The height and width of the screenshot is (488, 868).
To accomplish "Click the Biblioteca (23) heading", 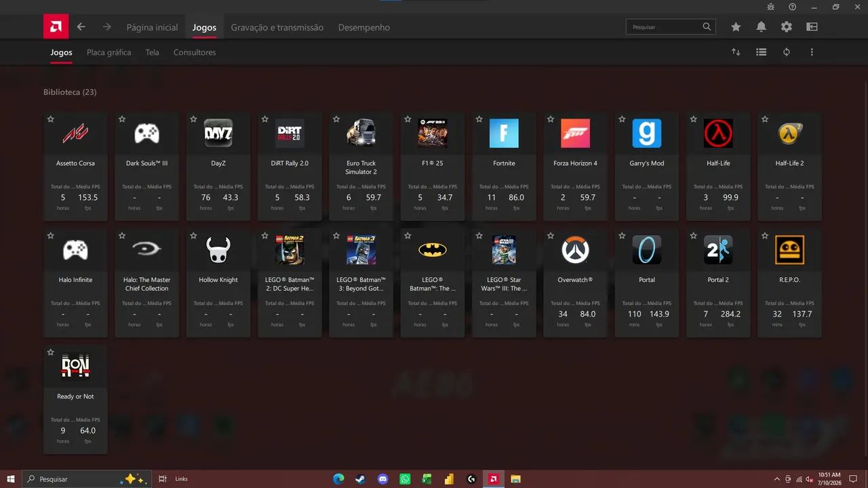I will pyautogui.click(x=70, y=92).
